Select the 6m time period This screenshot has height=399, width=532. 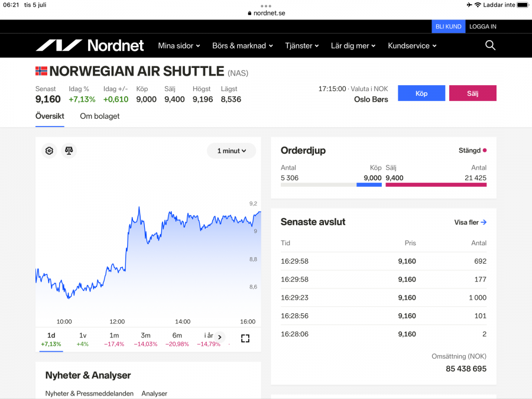tap(177, 339)
